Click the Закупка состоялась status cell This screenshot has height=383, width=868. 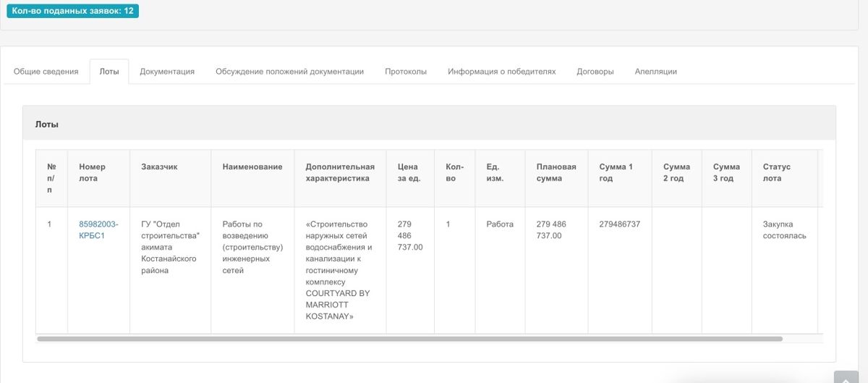784,230
